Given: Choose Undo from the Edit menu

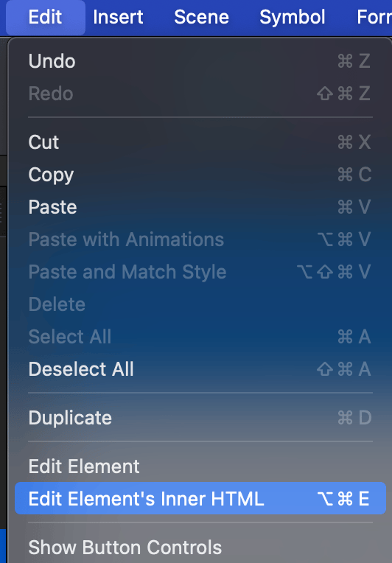Looking at the screenshot, I should 200,61.
